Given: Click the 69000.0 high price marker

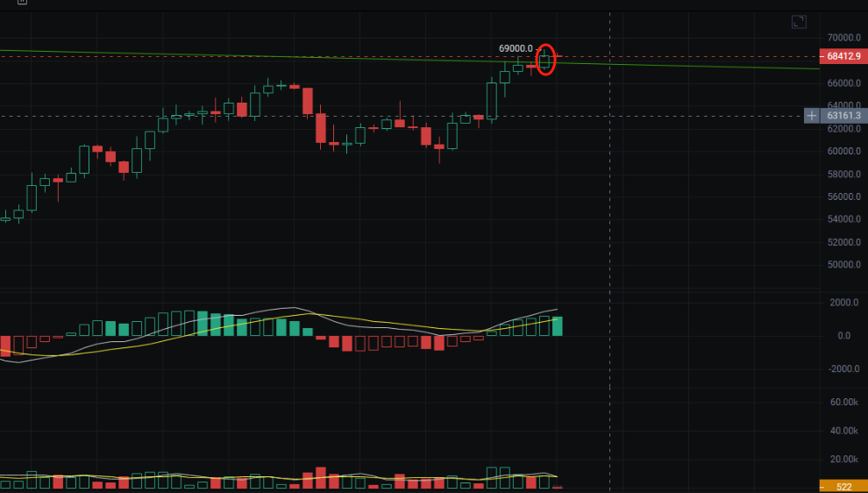Looking at the screenshot, I should 516,49.
